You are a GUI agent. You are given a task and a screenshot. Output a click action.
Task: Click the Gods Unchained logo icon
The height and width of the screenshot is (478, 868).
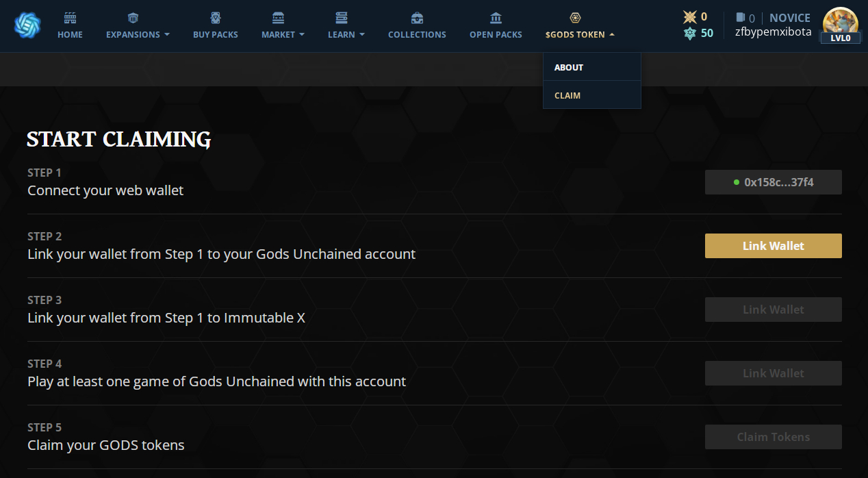(x=27, y=25)
